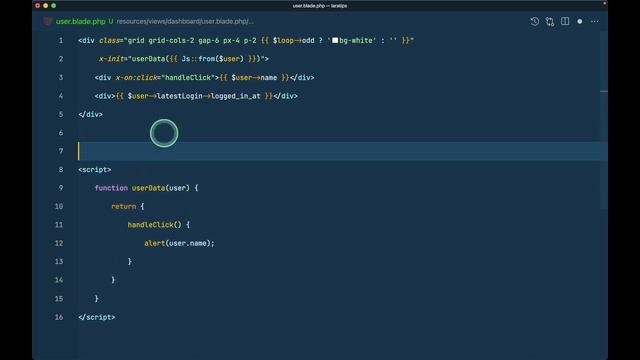The width and height of the screenshot is (640, 360).
Task: Click line number 6 in gutter
Action: 61,133
